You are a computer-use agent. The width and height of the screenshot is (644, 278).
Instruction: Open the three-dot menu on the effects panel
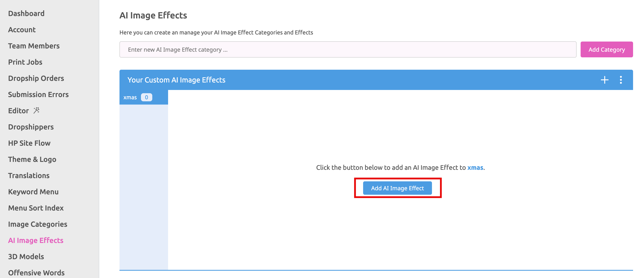click(x=621, y=80)
